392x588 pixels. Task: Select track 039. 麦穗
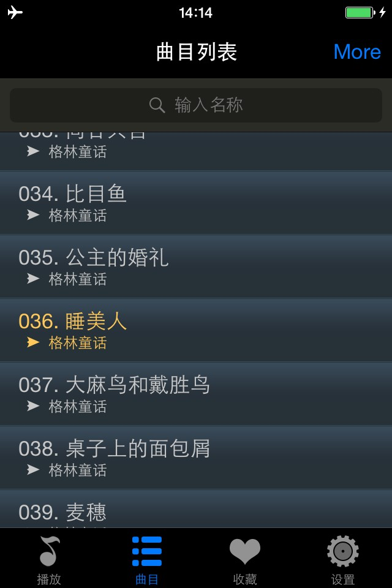(x=196, y=509)
